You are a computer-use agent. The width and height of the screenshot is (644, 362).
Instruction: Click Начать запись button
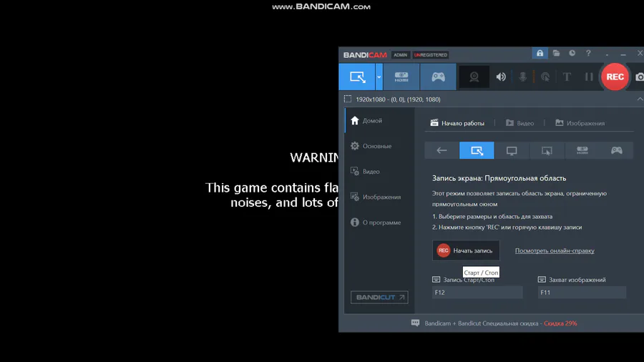pos(466,250)
